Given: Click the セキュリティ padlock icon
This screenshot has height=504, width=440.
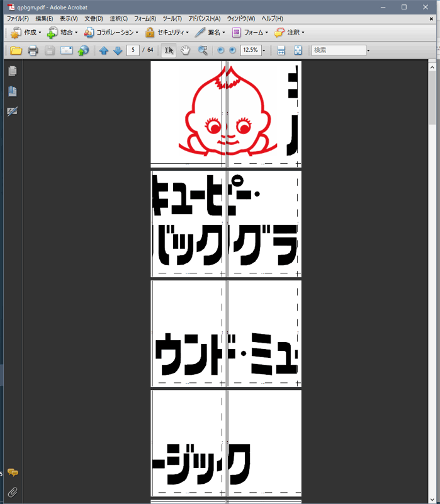Looking at the screenshot, I should [x=150, y=33].
